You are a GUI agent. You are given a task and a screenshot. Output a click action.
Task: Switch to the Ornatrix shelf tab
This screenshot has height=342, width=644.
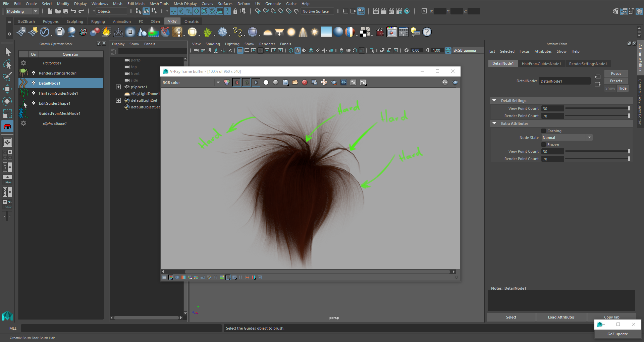(x=192, y=21)
